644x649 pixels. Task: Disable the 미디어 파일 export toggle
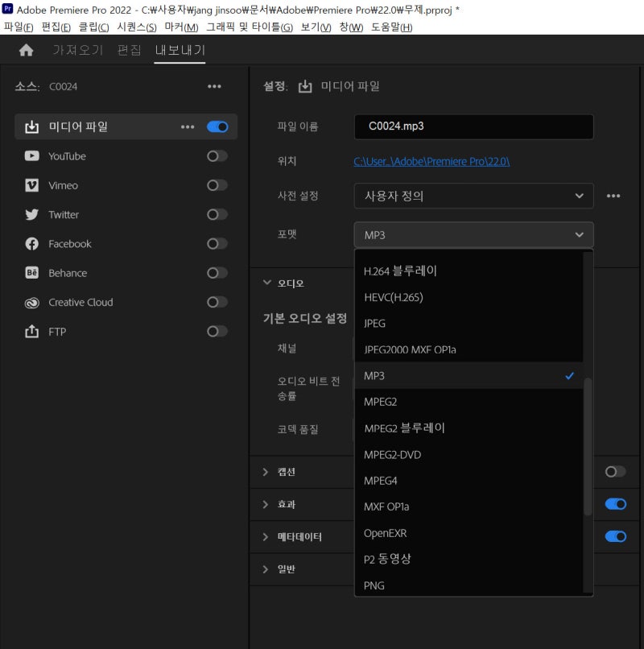click(x=217, y=126)
